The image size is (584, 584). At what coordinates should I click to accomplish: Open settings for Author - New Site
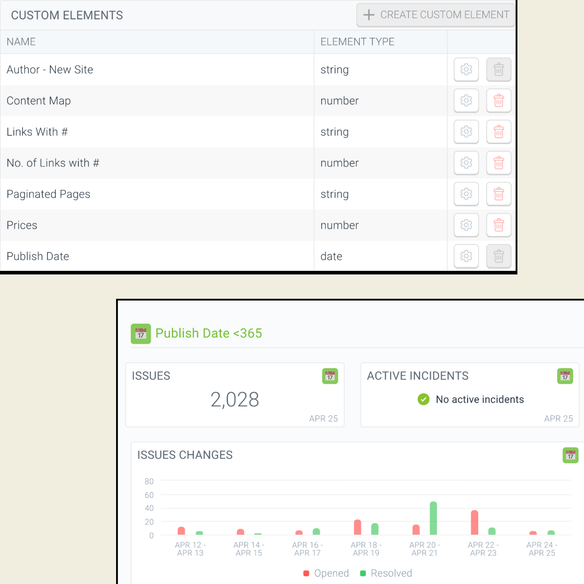[466, 69]
